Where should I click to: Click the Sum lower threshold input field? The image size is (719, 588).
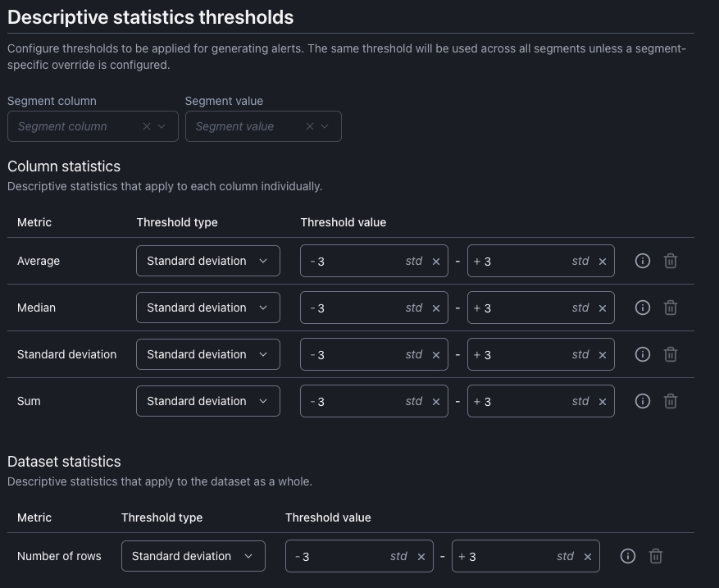click(x=357, y=401)
